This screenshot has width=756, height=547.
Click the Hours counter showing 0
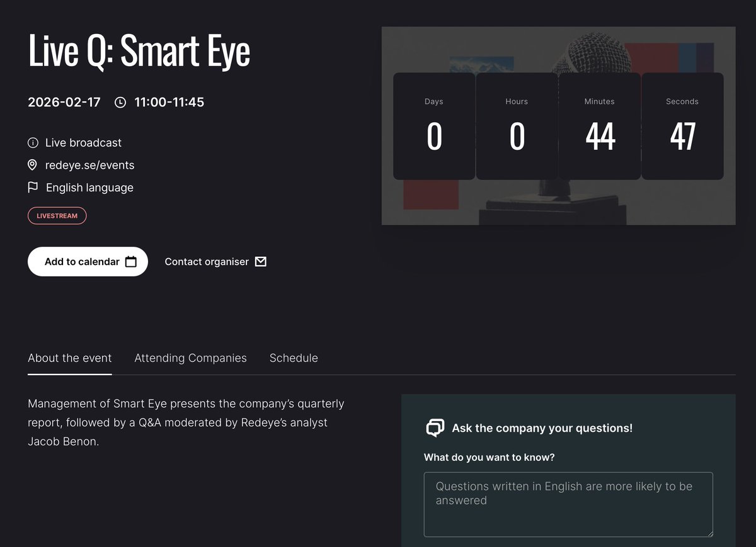[517, 126]
